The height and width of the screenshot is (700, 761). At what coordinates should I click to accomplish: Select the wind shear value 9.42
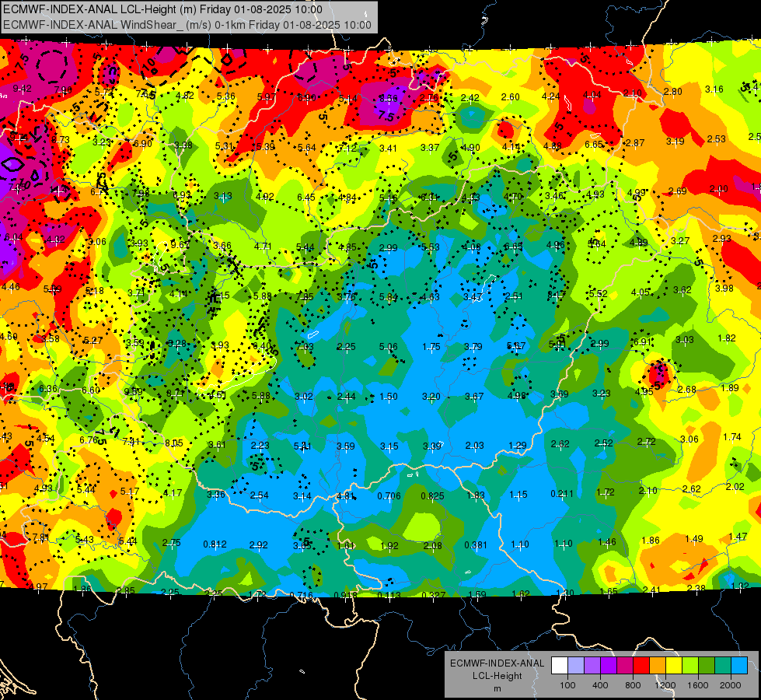coord(22,89)
